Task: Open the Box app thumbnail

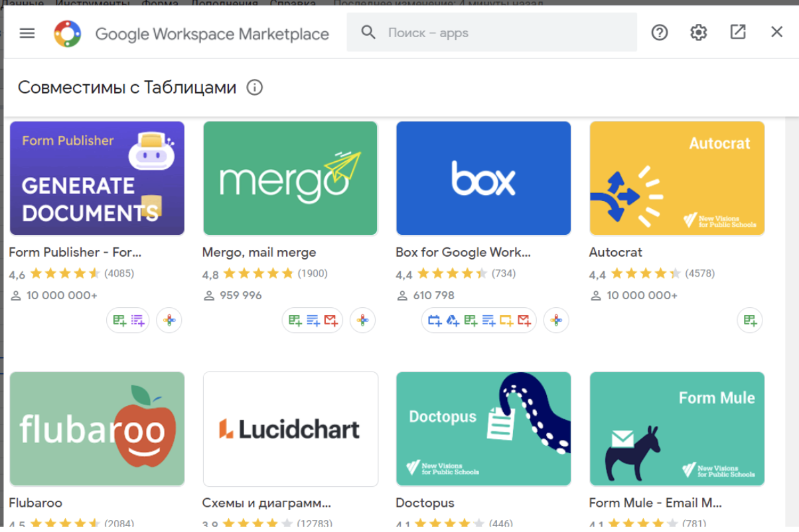Action: [x=484, y=178]
